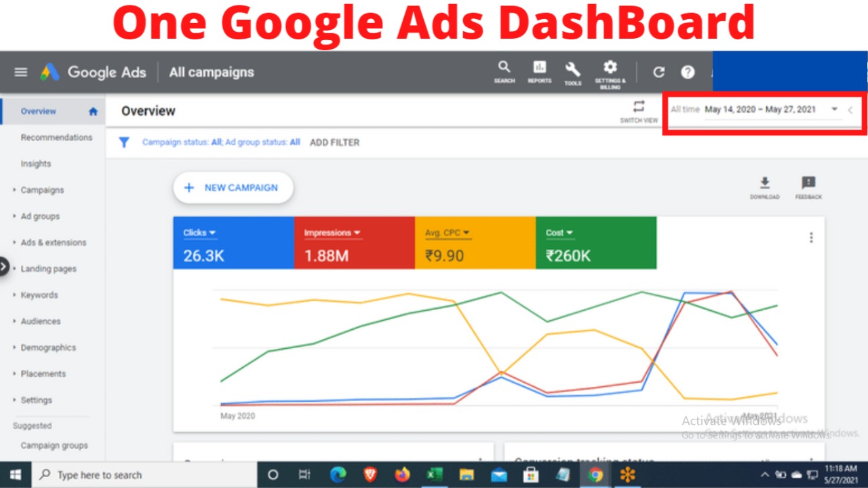This screenshot has height=488, width=868.
Task: Change the Clicks metric dropdown
Action: [199, 233]
